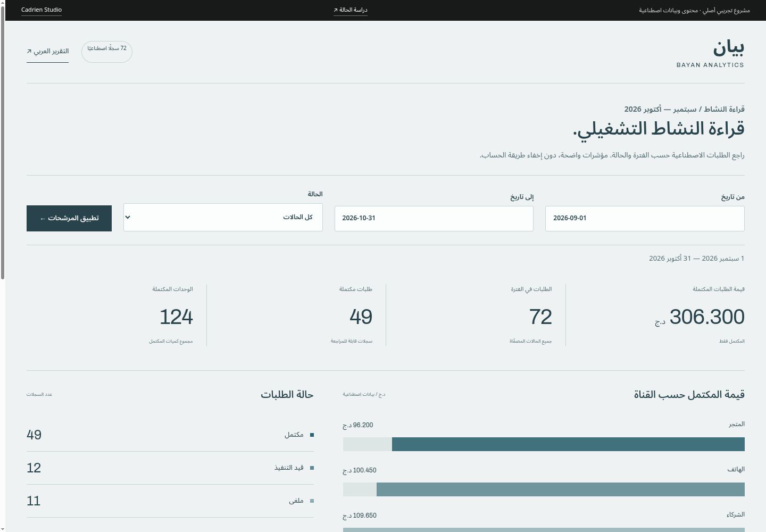
Task: Click the "المتجر" channel label
Action: point(737,425)
